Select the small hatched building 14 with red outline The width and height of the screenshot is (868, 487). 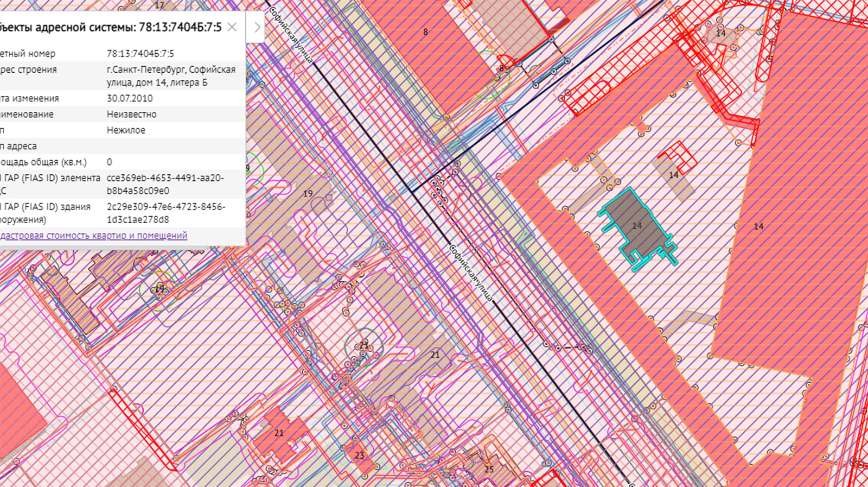coord(674,175)
